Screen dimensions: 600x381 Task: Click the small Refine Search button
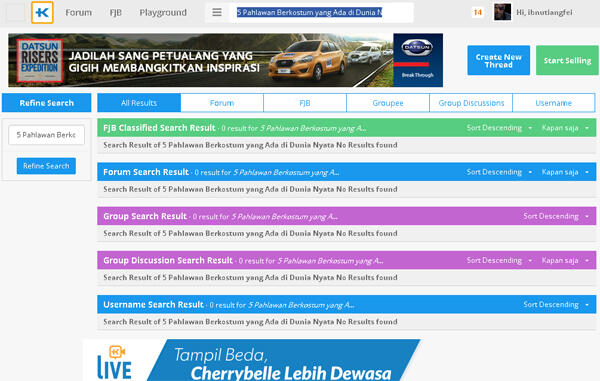pyautogui.click(x=46, y=166)
